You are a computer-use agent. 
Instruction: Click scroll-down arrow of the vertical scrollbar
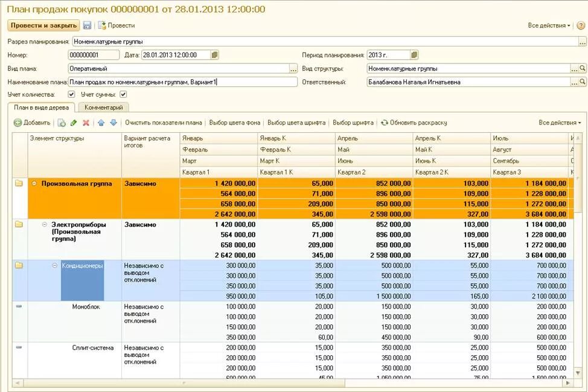click(x=578, y=373)
